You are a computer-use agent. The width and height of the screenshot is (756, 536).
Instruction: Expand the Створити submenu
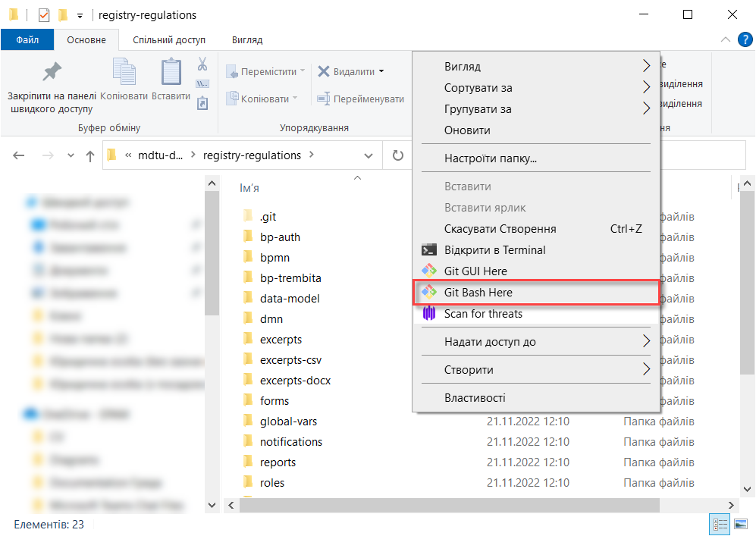click(x=646, y=370)
